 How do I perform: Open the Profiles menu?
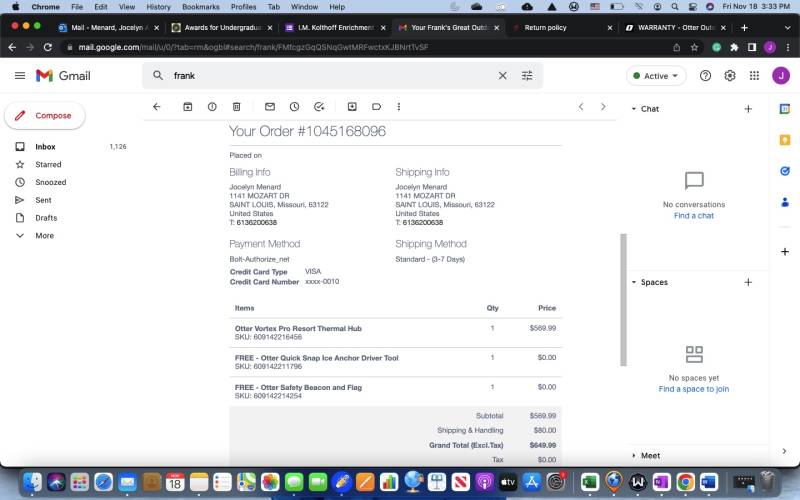pos(243,7)
